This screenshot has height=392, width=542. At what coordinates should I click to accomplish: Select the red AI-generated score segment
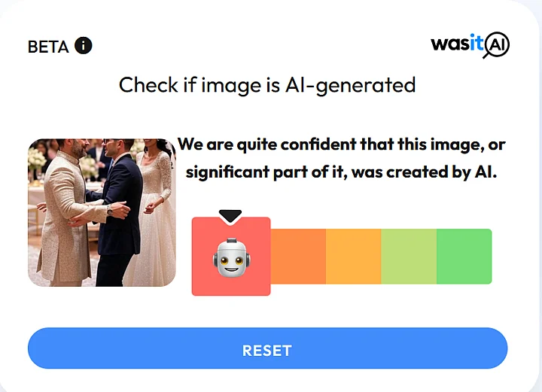[x=231, y=257]
